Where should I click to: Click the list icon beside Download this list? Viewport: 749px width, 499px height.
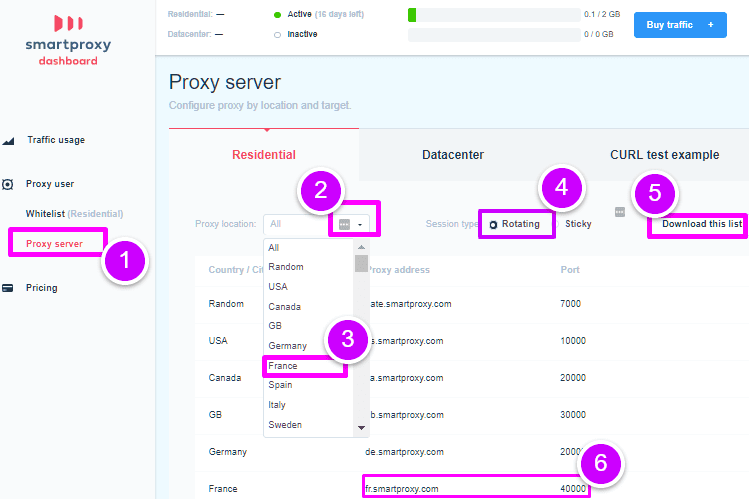pos(620,212)
